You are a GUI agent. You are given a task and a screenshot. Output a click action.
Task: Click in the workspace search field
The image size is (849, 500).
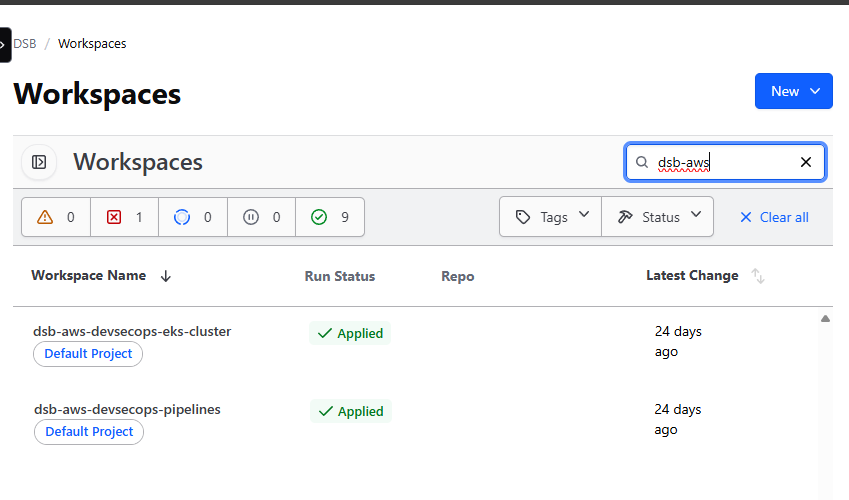click(x=720, y=162)
